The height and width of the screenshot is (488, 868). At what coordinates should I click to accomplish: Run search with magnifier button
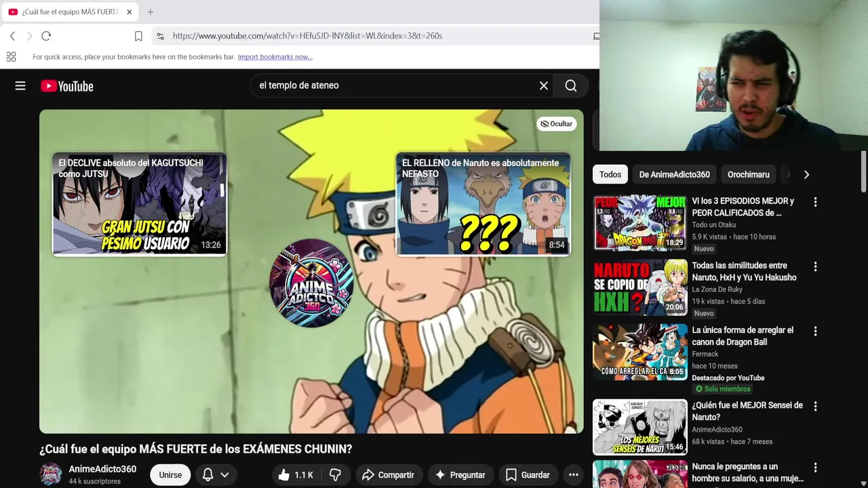(x=571, y=85)
